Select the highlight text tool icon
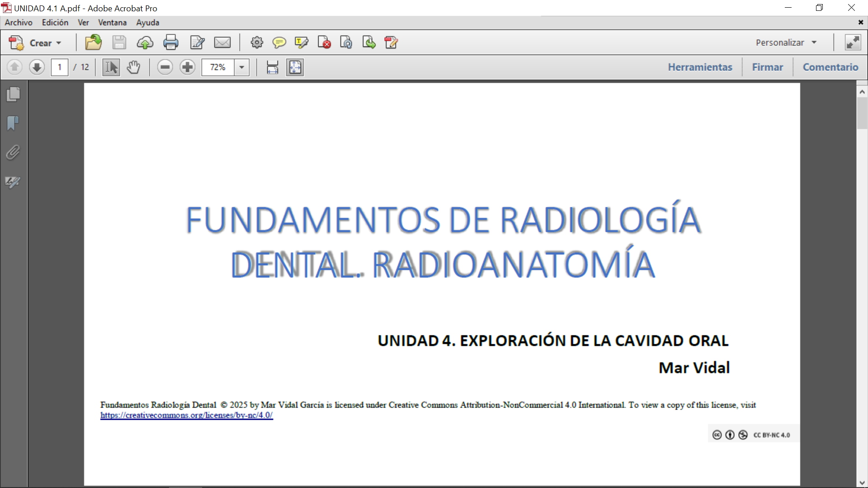Viewport: 868px width, 488px height. click(x=301, y=42)
